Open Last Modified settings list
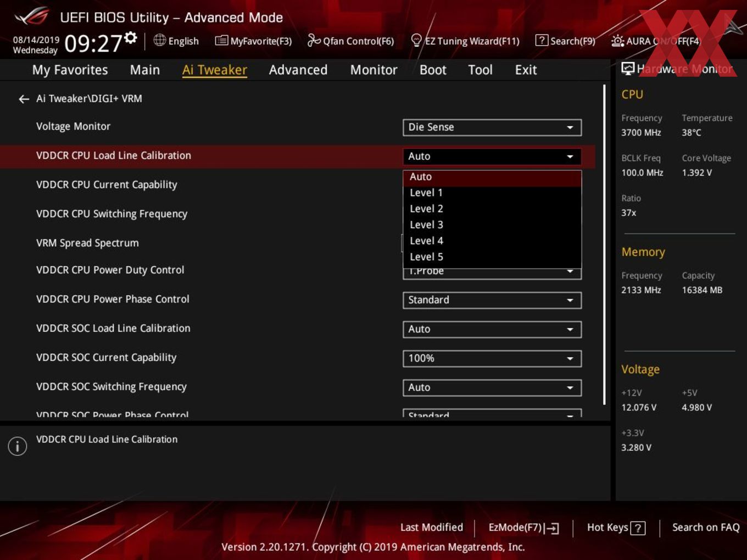Viewport: 747px width, 560px height. (432, 527)
